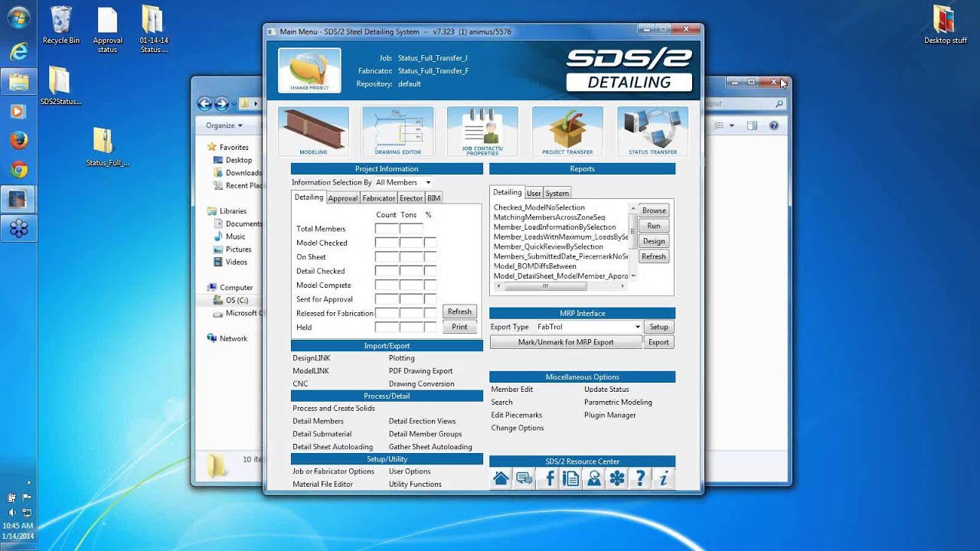Select OS (C:) drive in Explorer tree
Image resolution: width=980 pixels, height=551 pixels.
coord(237,300)
